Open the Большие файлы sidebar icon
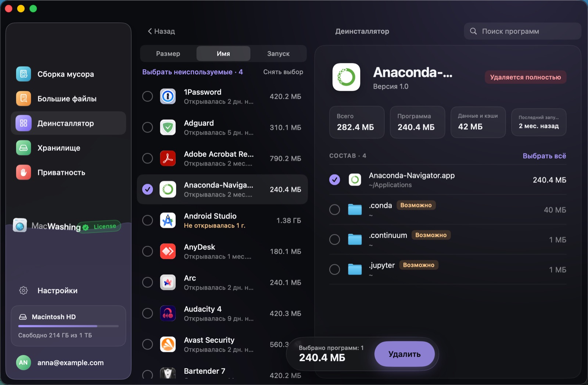 [x=24, y=99]
